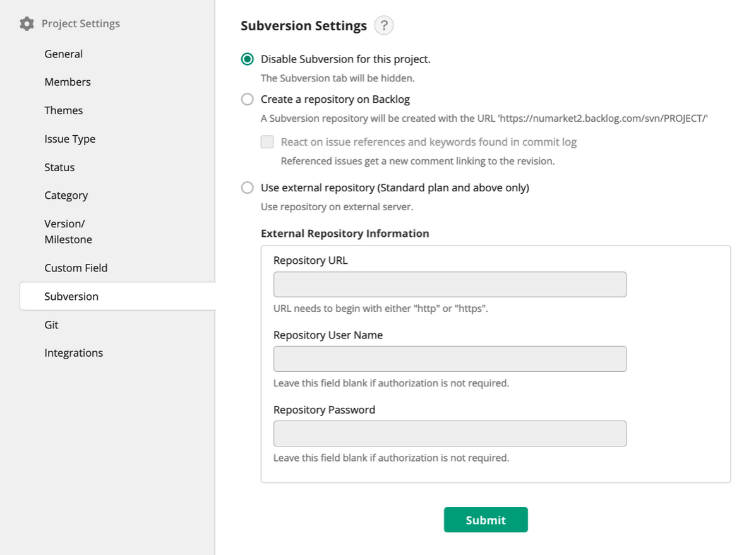
Task: Tick React on issue references checkbox
Action: pyautogui.click(x=267, y=142)
